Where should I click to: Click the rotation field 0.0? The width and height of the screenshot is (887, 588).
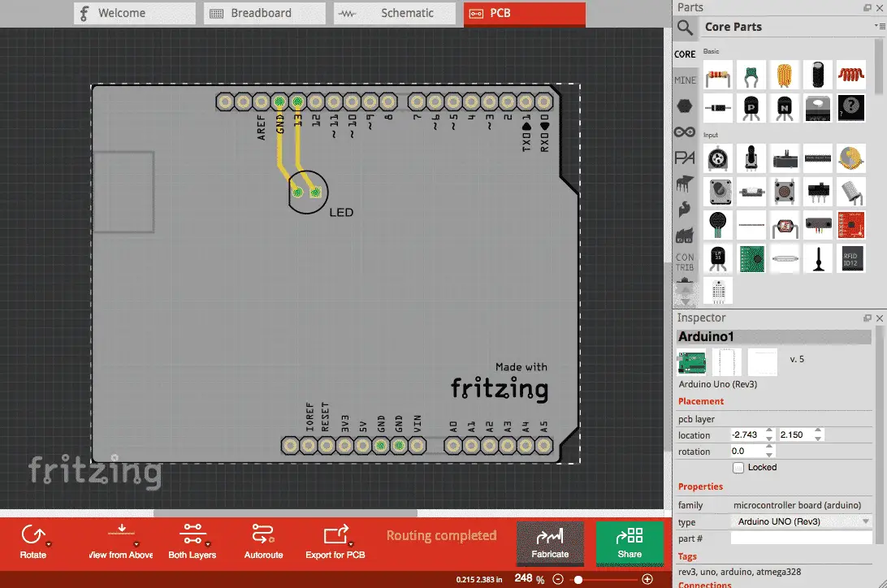[x=746, y=452]
